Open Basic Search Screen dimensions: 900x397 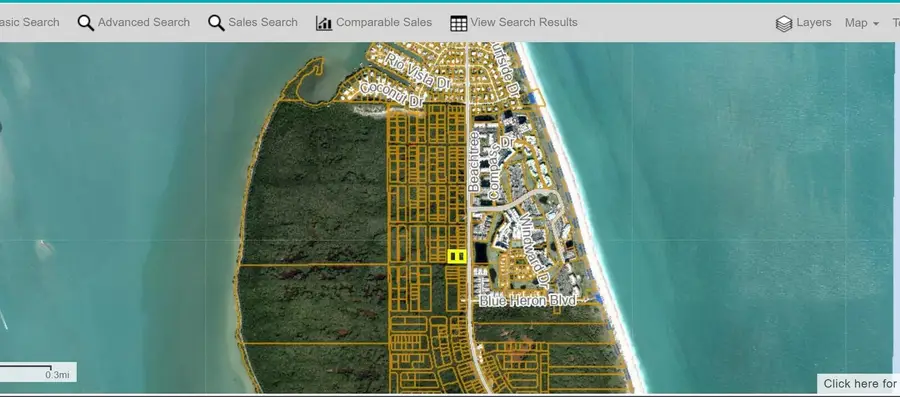click(x=29, y=22)
